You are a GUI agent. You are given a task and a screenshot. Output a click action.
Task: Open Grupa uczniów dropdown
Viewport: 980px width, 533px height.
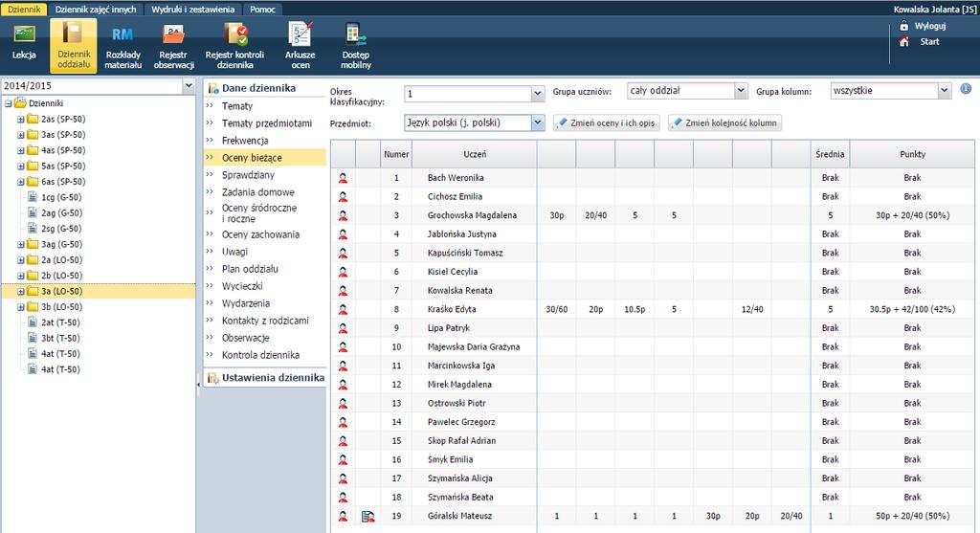click(741, 91)
